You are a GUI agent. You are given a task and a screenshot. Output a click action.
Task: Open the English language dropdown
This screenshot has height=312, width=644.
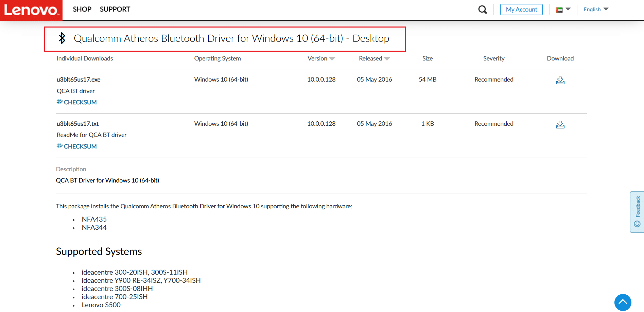point(596,10)
